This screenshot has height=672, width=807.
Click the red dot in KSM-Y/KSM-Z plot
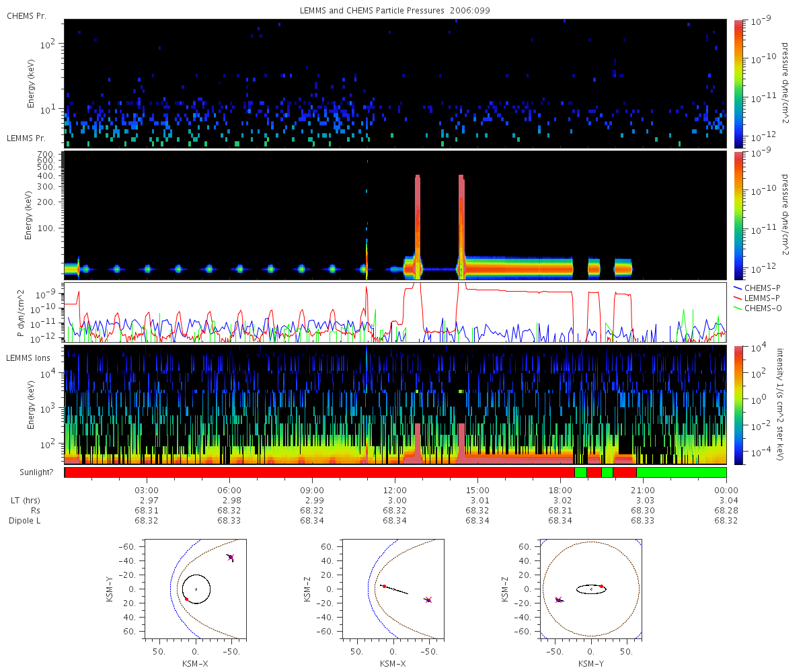pos(602,586)
